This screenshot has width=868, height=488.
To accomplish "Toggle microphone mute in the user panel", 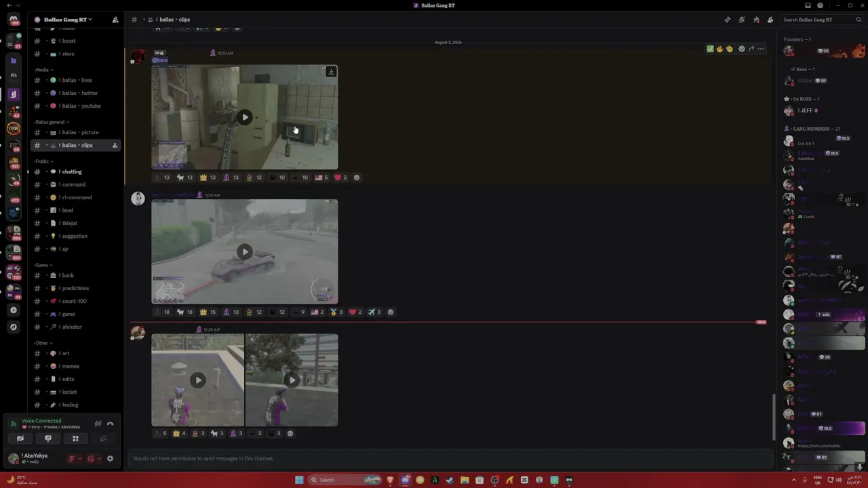I will click(71, 459).
